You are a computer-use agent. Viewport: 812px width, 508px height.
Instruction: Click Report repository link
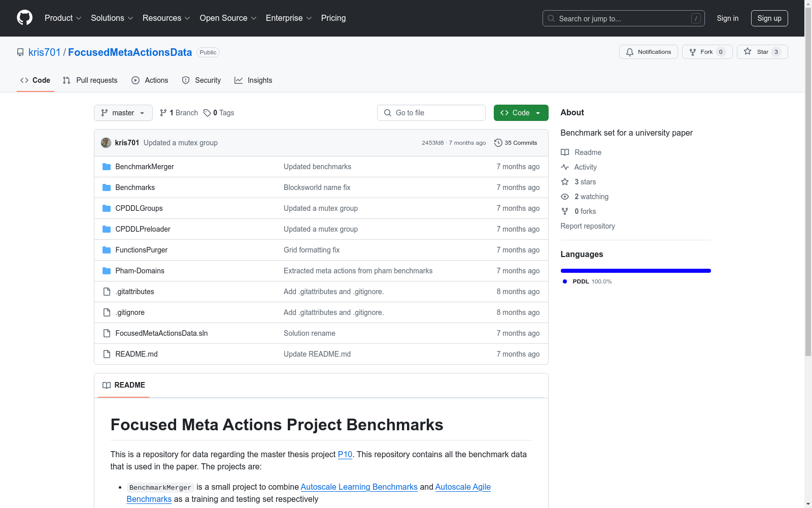coord(588,226)
